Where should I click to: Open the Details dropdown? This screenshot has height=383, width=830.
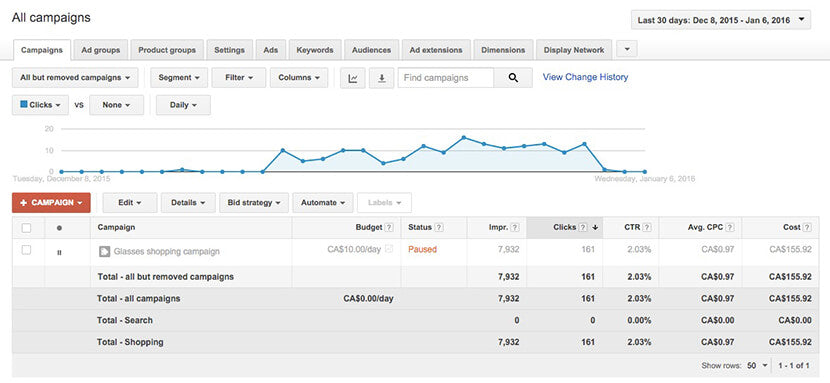[x=188, y=203]
